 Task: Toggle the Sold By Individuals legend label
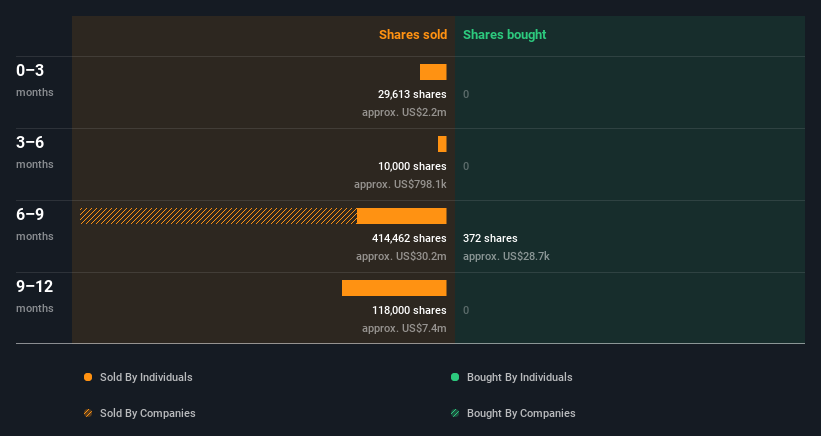tap(146, 377)
